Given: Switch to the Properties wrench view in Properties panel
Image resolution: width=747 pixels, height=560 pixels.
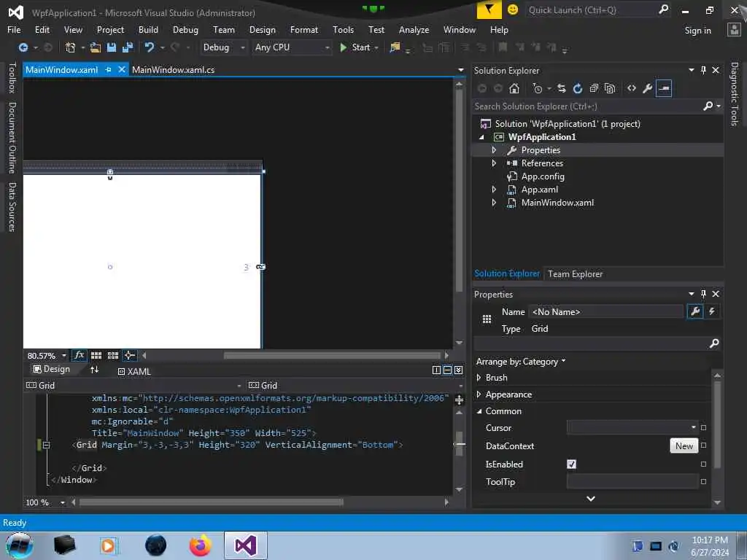Looking at the screenshot, I should point(695,311).
